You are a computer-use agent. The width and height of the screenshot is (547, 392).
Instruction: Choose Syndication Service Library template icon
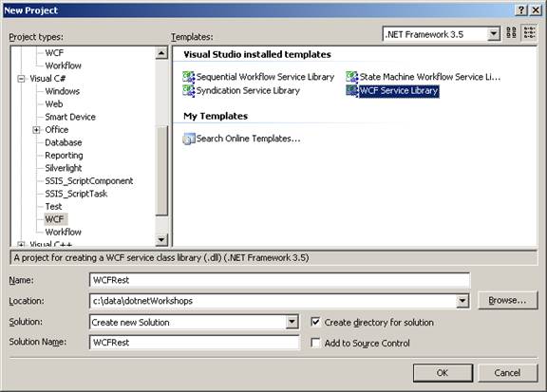click(x=188, y=91)
